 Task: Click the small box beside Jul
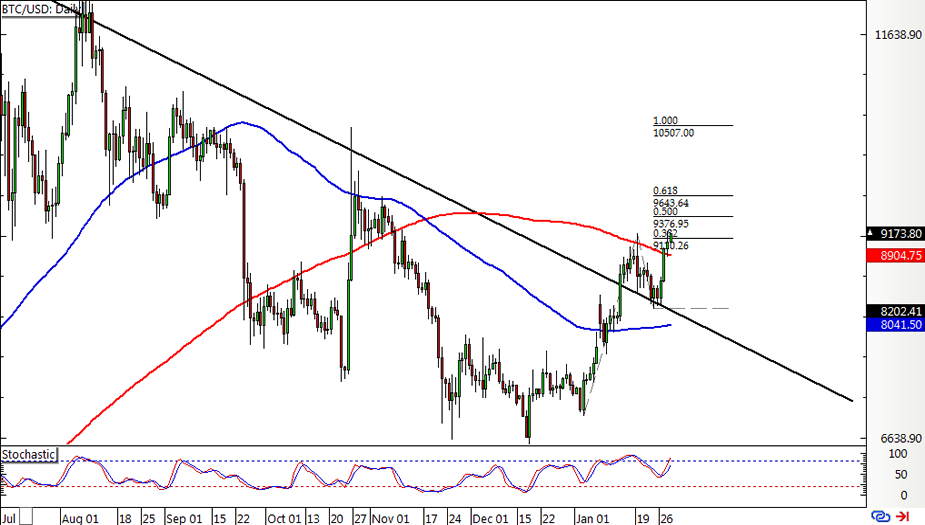[27, 517]
